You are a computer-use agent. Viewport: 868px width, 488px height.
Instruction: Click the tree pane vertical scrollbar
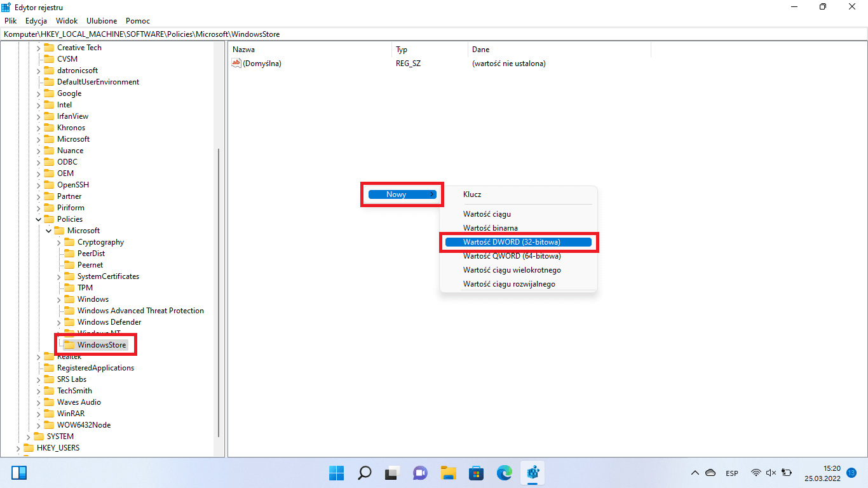click(x=219, y=292)
